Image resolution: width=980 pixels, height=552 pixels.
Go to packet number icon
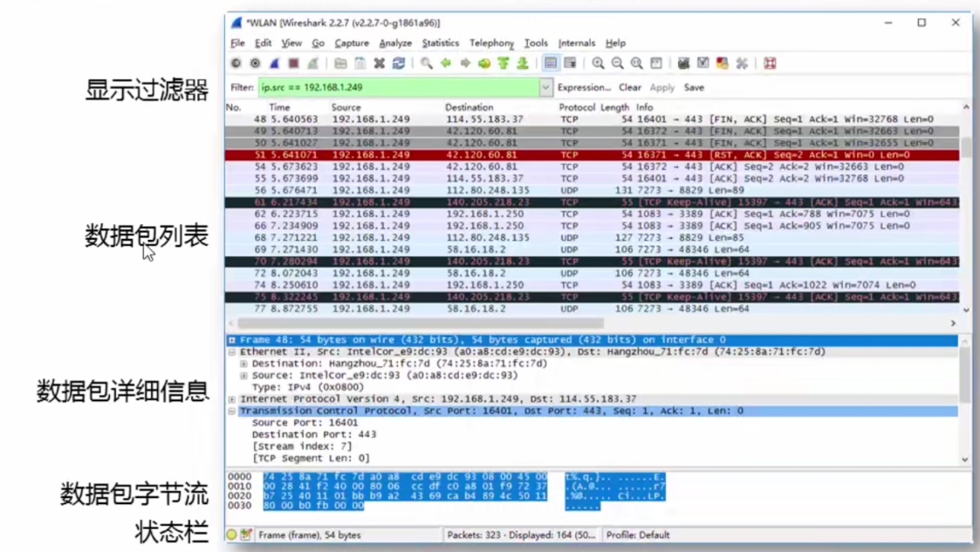pyautogui.click(x=484, y=63)
